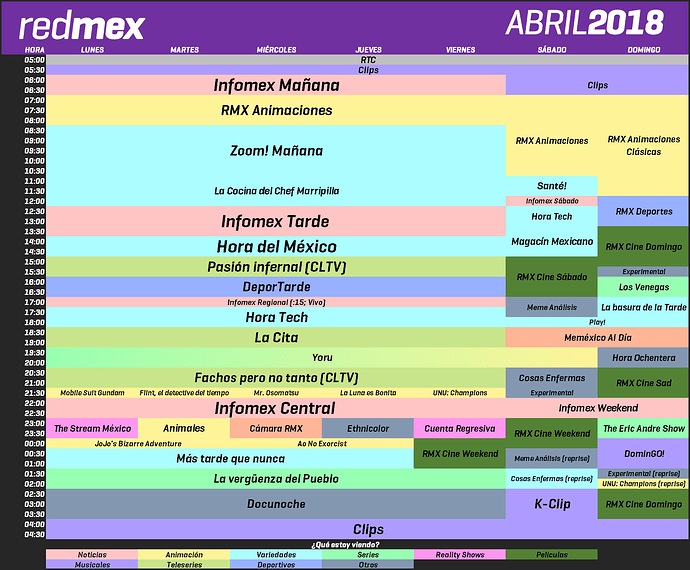This screenshot has width=690, height=570.
Task: Click the Reality Shows legend swatch
Action: [460, 555]
